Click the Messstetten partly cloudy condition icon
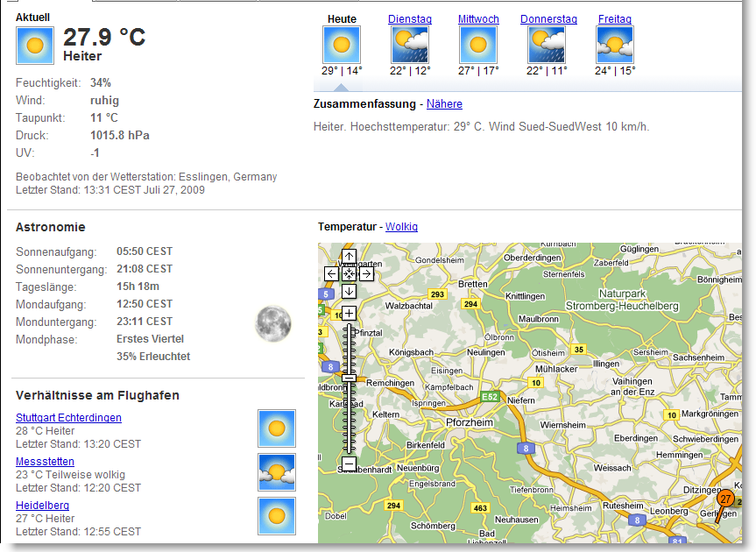Viewport: 756px width, 552px height. [276, 472]
